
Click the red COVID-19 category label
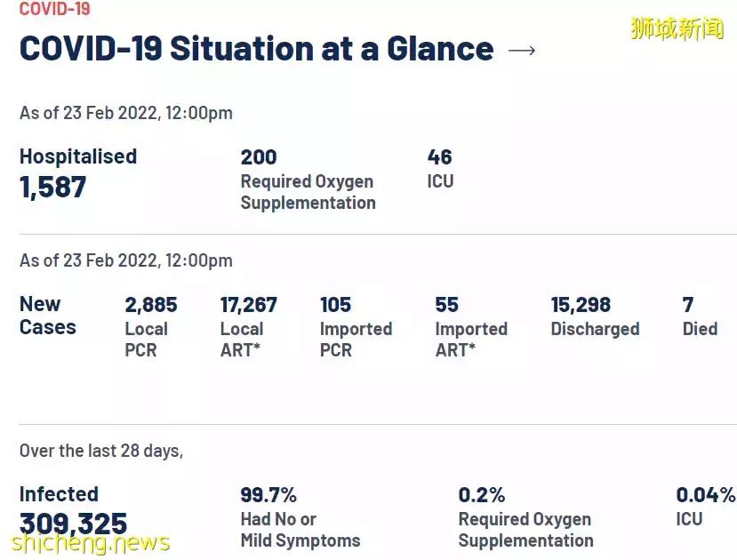[54, 10]
